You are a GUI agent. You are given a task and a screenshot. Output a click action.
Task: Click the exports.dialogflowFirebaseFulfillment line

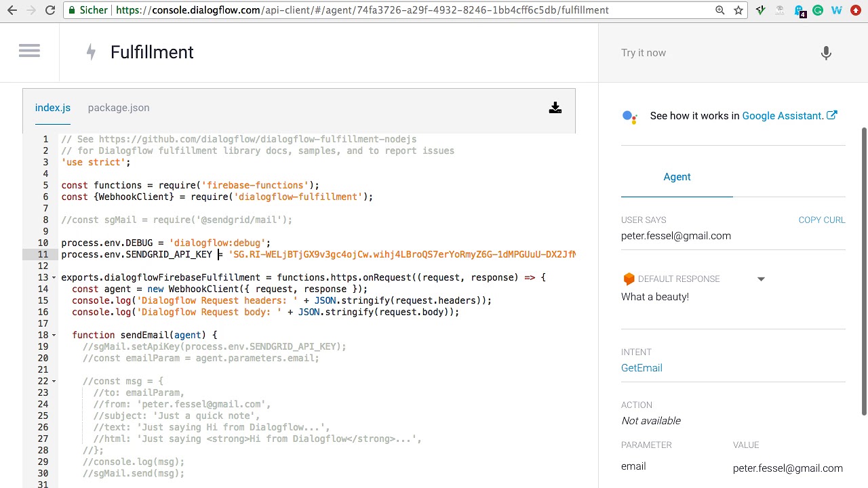(303, 277)
